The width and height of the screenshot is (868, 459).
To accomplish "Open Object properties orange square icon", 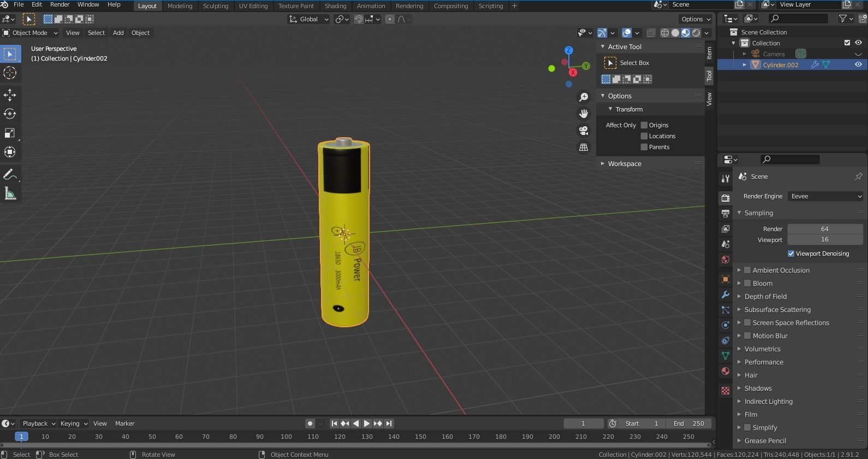I will point(725,279).
